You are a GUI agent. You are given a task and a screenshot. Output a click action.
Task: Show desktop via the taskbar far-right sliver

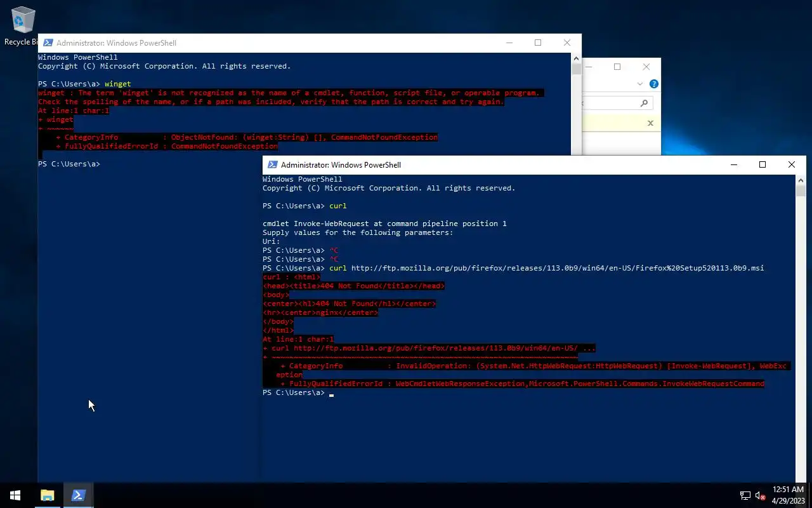click(x=810, y=495)
